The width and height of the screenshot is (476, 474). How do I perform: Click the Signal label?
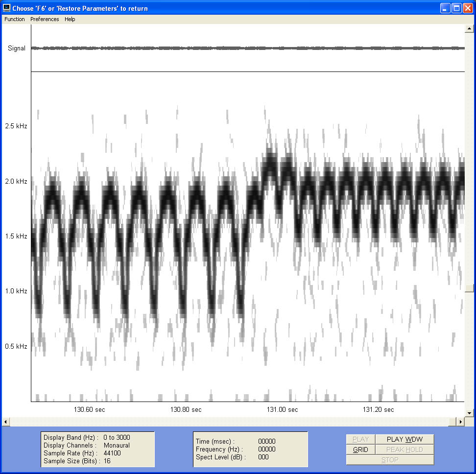tap(17, 48)
